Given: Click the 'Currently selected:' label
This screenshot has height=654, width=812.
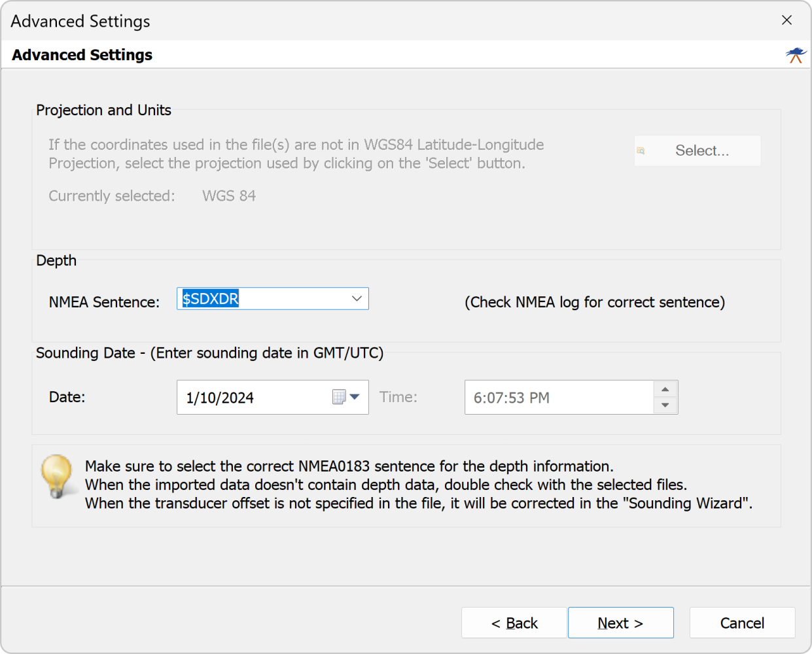Looking at the screenshot, I should point(112,196).
